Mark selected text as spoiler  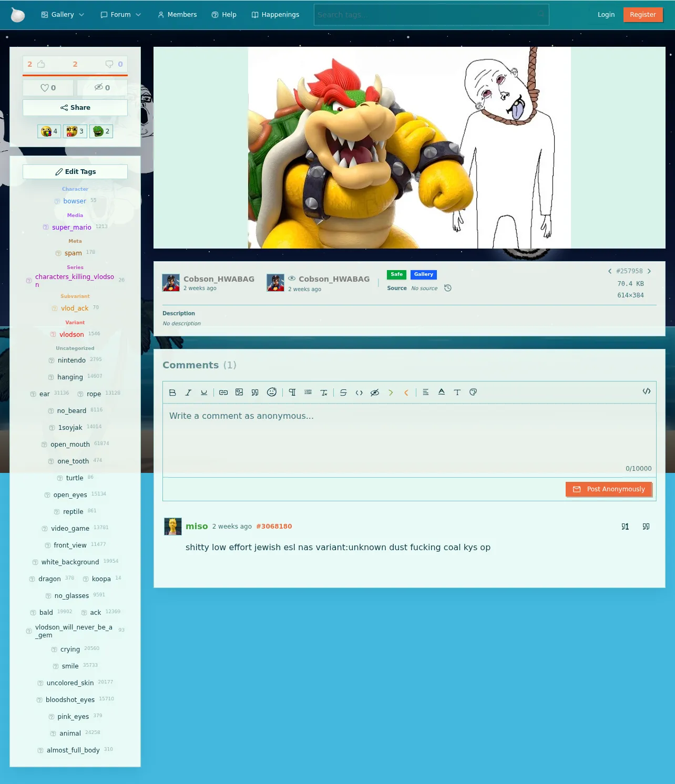tap(375, 393)
